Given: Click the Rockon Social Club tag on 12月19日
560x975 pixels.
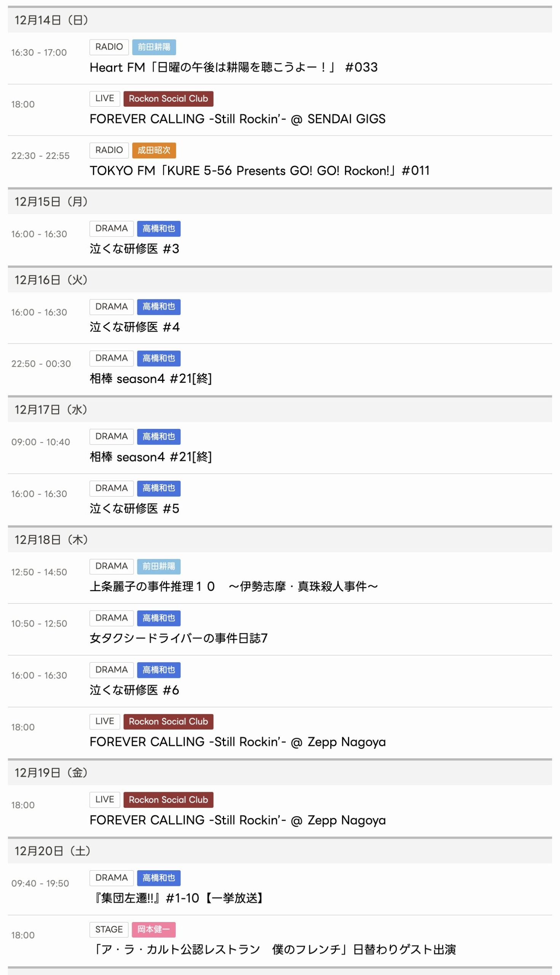Looking at the screenshot, I should 168,799.
